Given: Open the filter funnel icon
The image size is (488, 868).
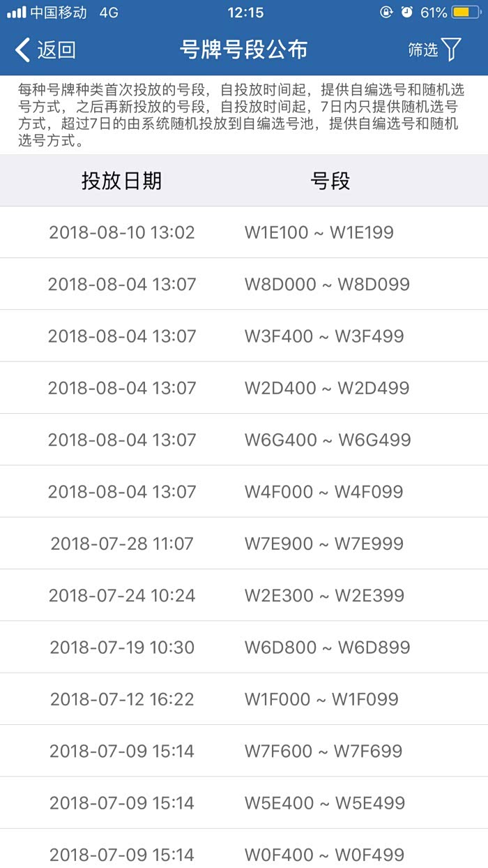Looking at the screenshot, I should pos(452,50).
